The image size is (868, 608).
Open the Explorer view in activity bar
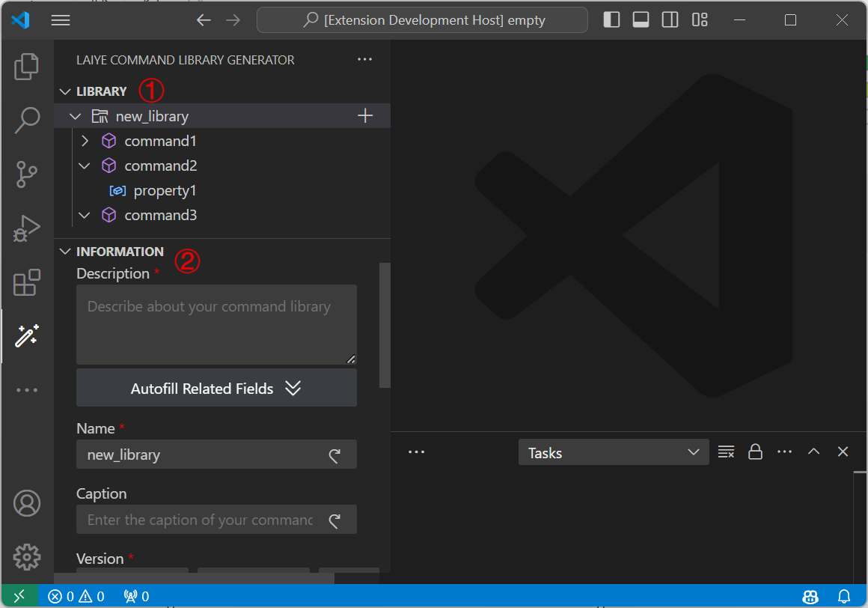point(27,67)
